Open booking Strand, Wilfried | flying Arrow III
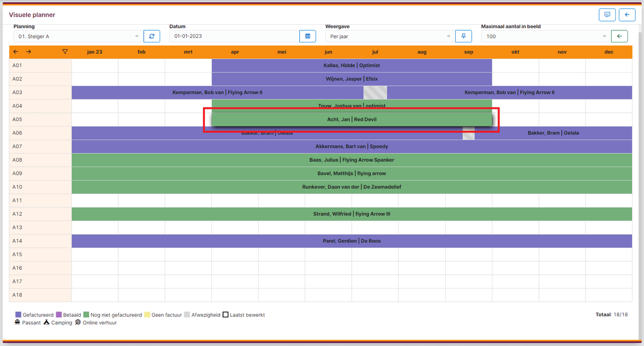 [x=352, y=214]
